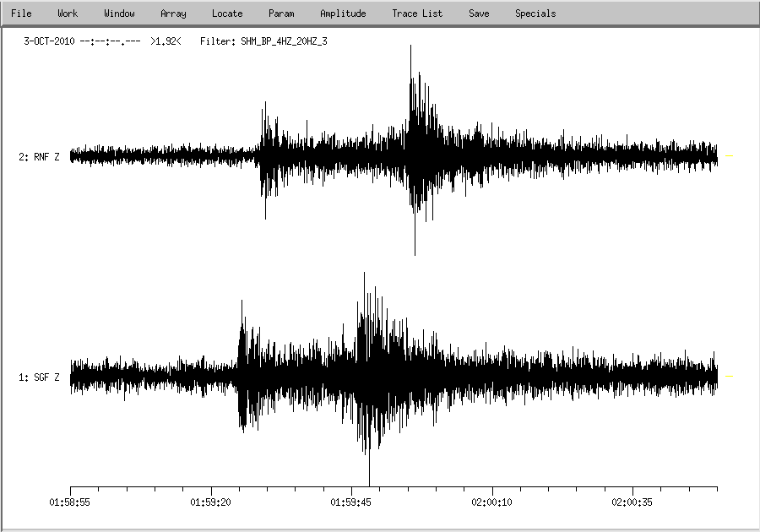Click the 01:59:45 time axis label
This screenshot has height=532, width=760.
tap(351, 502)
